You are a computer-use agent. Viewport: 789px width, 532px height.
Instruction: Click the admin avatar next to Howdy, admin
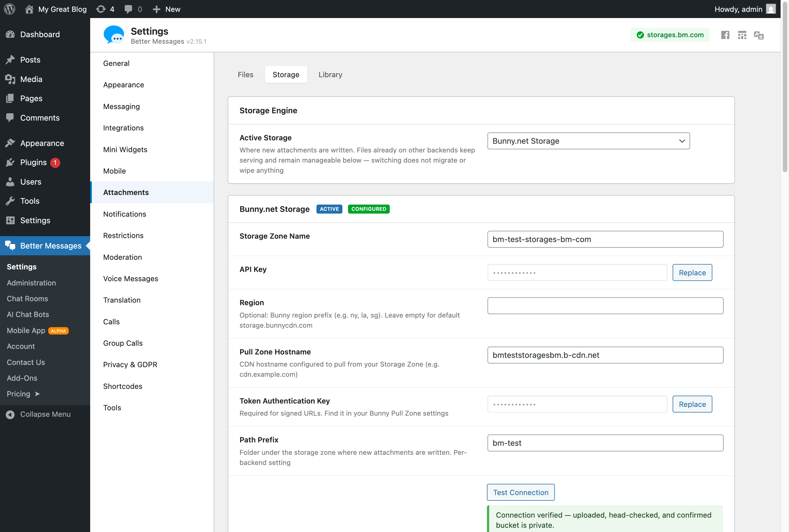tap(771, 9)
